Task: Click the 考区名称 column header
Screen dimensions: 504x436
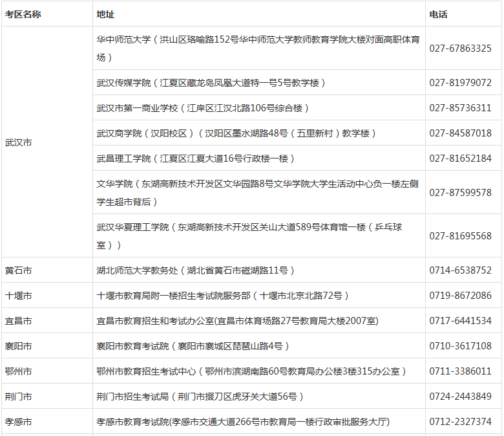Action: click(x=47, y=14)
